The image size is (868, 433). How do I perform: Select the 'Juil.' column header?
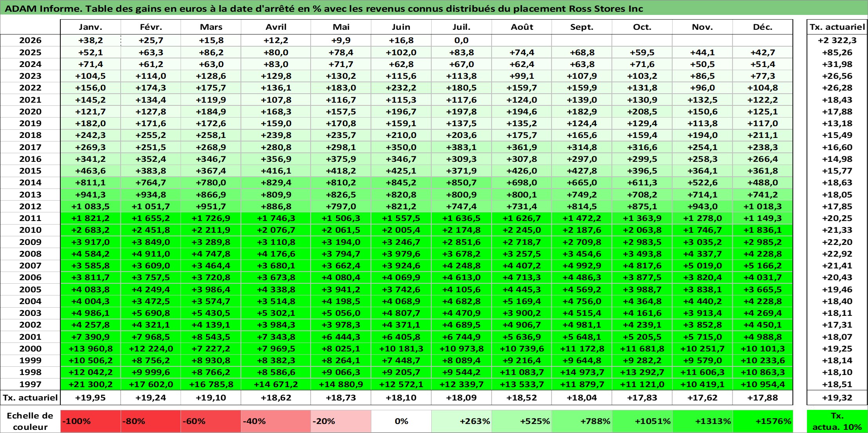(461, 27)
